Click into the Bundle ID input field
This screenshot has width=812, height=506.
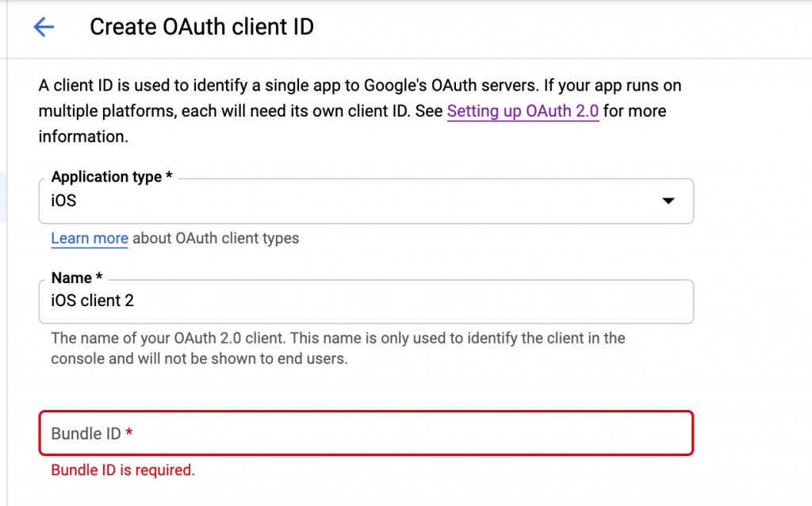click(x=366, y=434)
